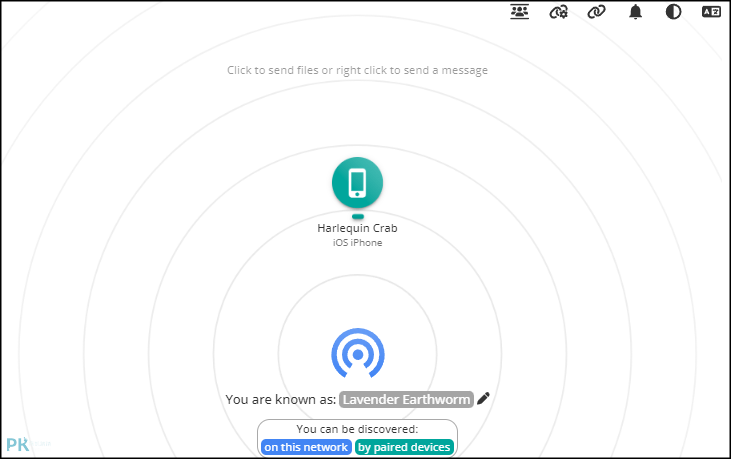The image size is (731, 459).
Task: Open the language selection icon
Action: tap(711, 12)
